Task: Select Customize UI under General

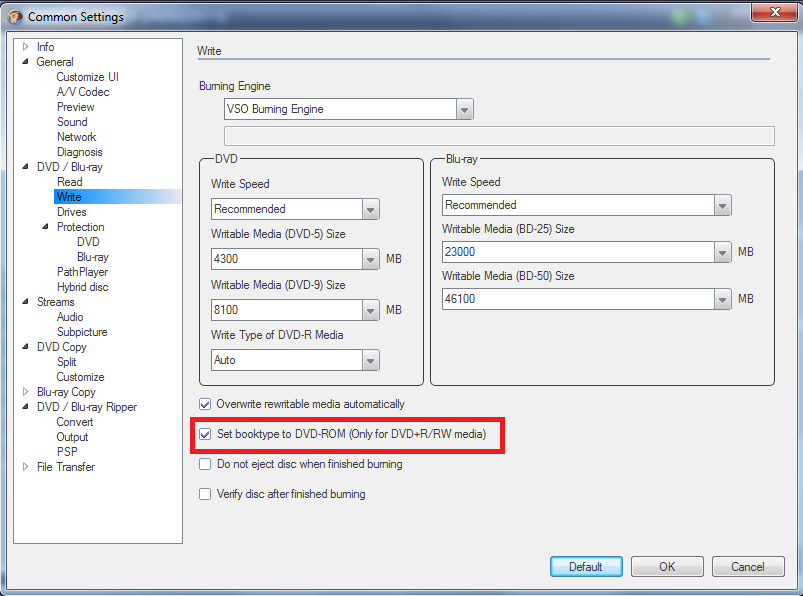Action: tap(87, 77)
